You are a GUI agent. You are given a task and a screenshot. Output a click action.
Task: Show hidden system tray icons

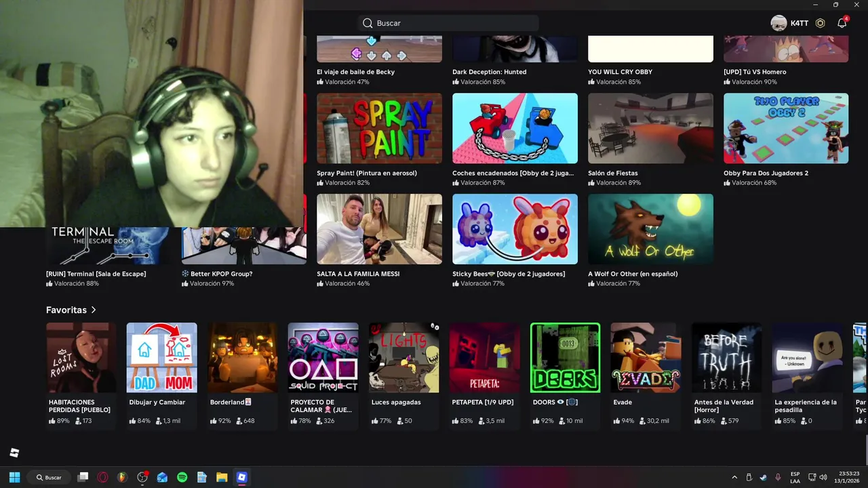[x=734, y=477]
